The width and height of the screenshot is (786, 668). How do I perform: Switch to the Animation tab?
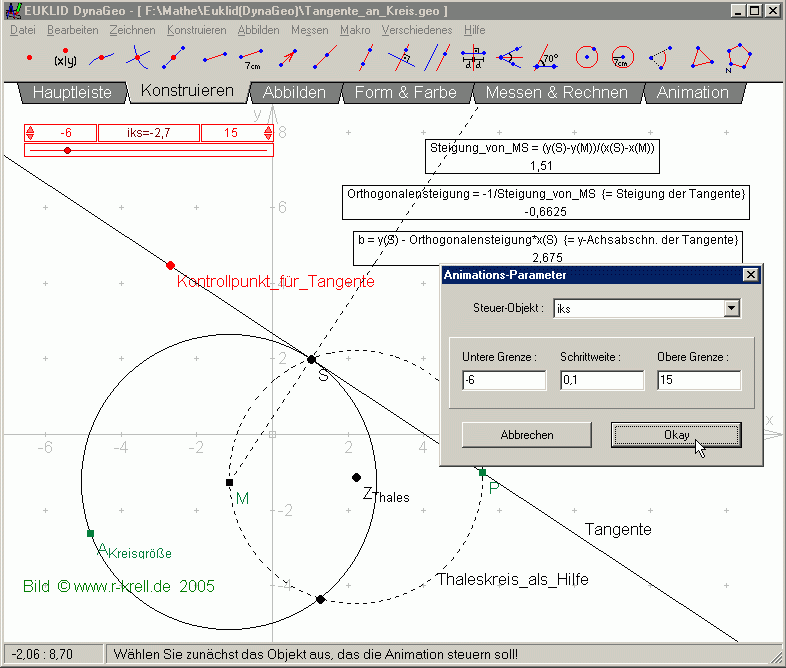coord(692,92)
